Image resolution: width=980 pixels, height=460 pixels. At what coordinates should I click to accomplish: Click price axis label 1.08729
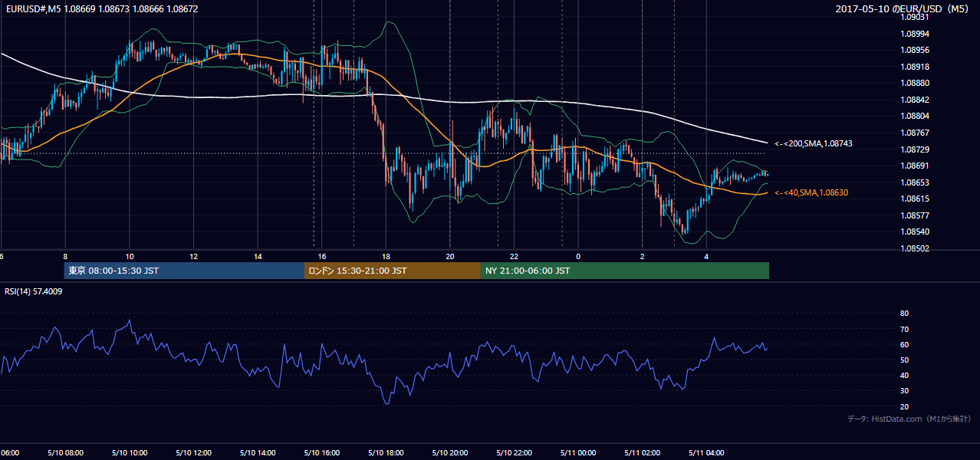click(x=916, y=149)
